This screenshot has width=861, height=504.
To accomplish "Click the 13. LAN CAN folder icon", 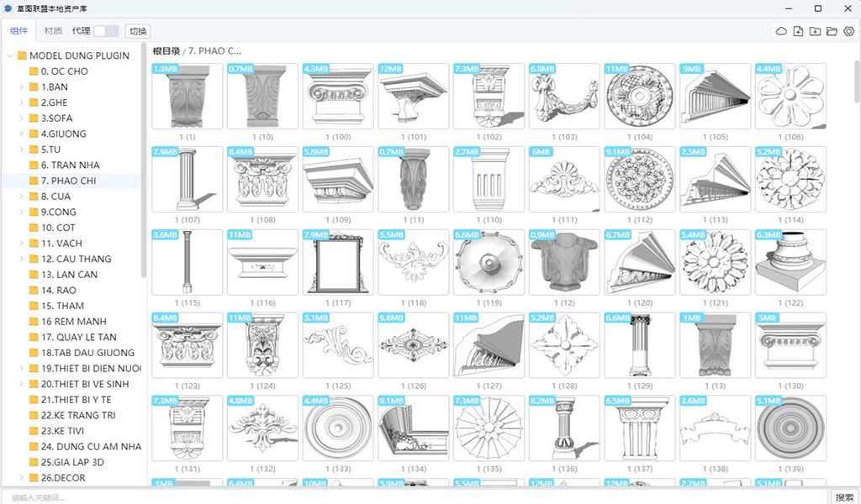I will pos(34,275).
